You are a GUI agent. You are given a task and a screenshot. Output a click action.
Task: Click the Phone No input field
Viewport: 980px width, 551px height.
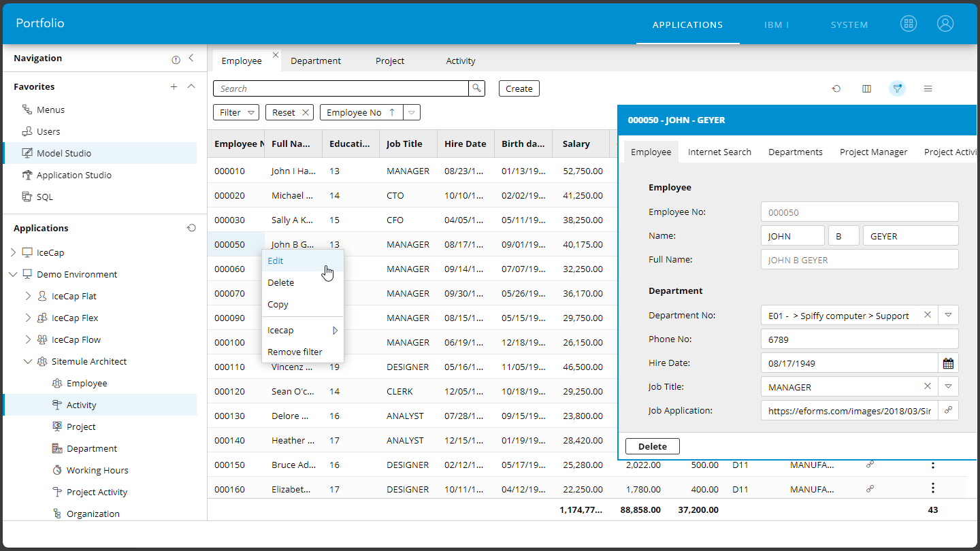pos(859,339)
